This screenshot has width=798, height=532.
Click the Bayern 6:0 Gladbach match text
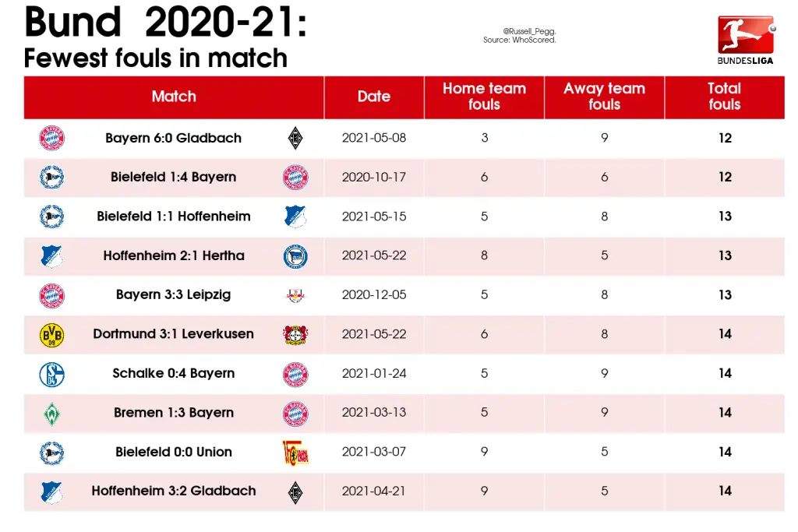(174, 138)
